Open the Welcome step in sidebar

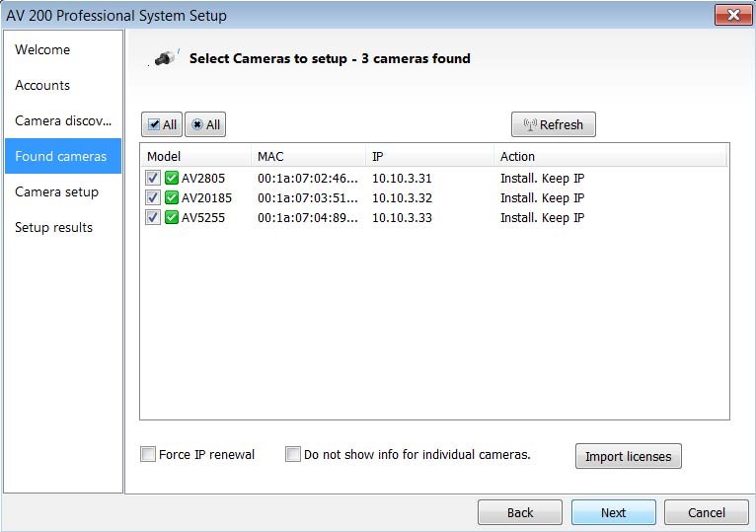pos(42,50)
